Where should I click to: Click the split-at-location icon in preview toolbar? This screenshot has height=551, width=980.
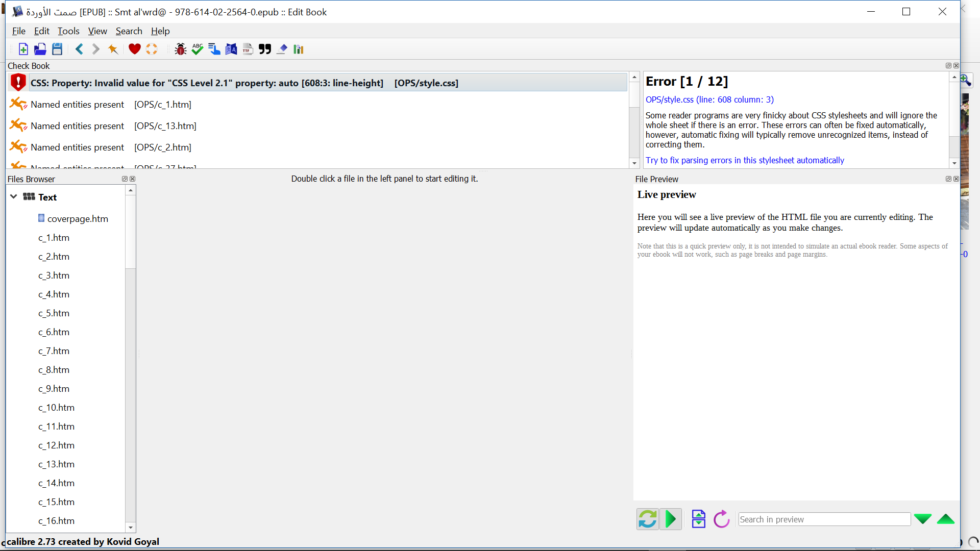[698, 519]
